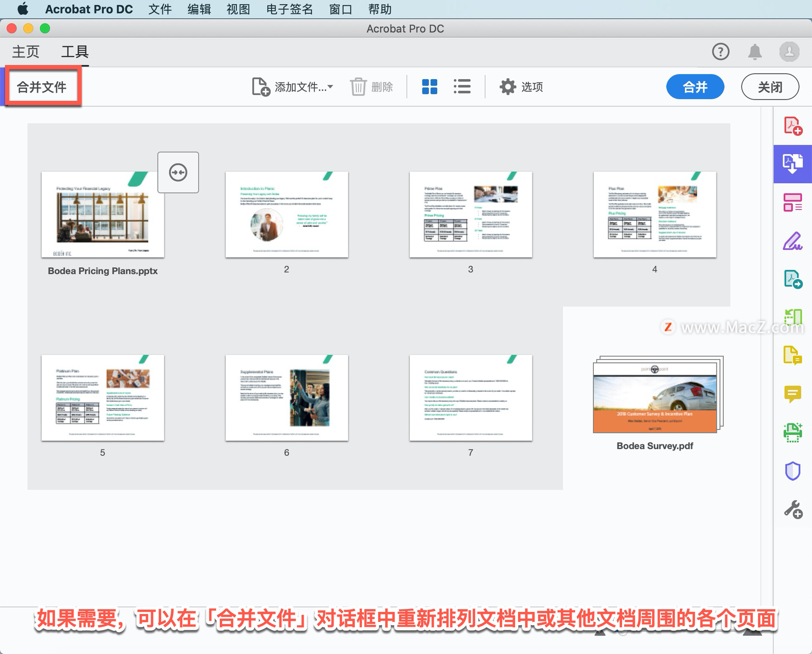The width and height of the screenshot is (812, 654).
Task: Collapse pages of Bodea Pricing Plans.pptx
Action: tap(178, 172)
